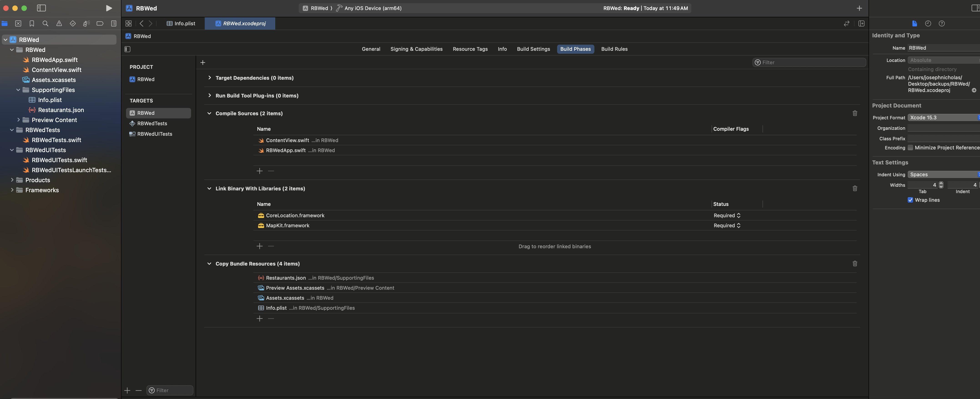Open the Find navigator magnifier
980x399 pixels.
pos(45,24)
